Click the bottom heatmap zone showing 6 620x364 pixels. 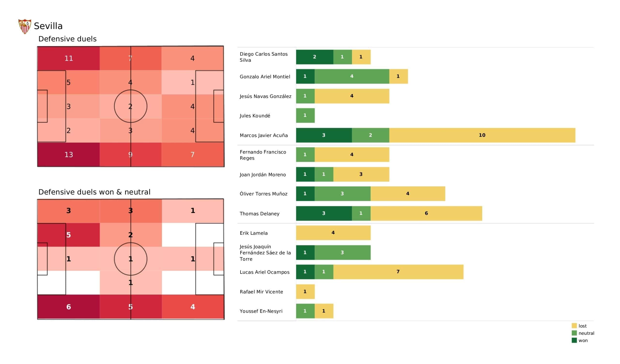[x=69, y=307]
